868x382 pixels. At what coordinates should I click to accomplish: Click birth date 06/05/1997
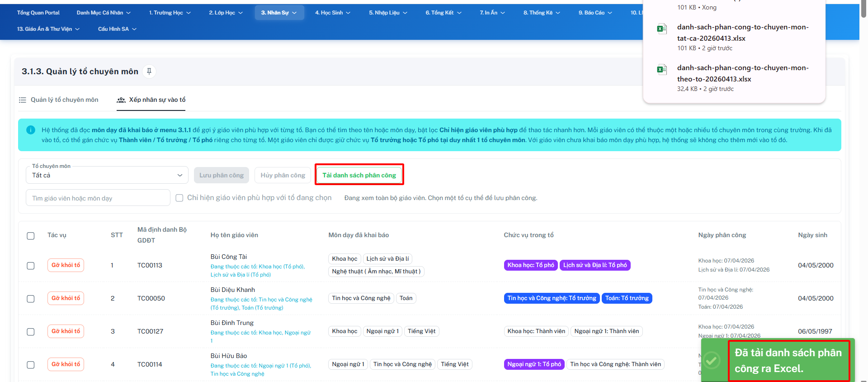815,331
